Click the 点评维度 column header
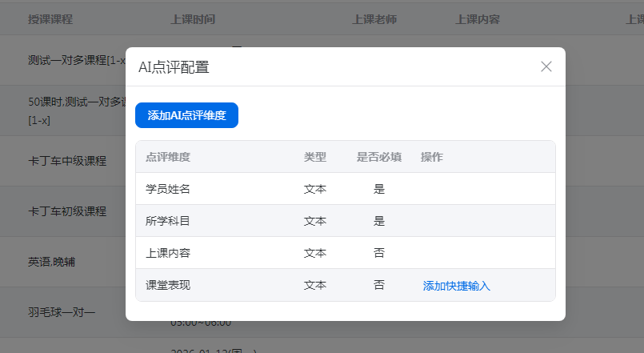This screenshot has width=644, height=353. click(x=168, y=157)
